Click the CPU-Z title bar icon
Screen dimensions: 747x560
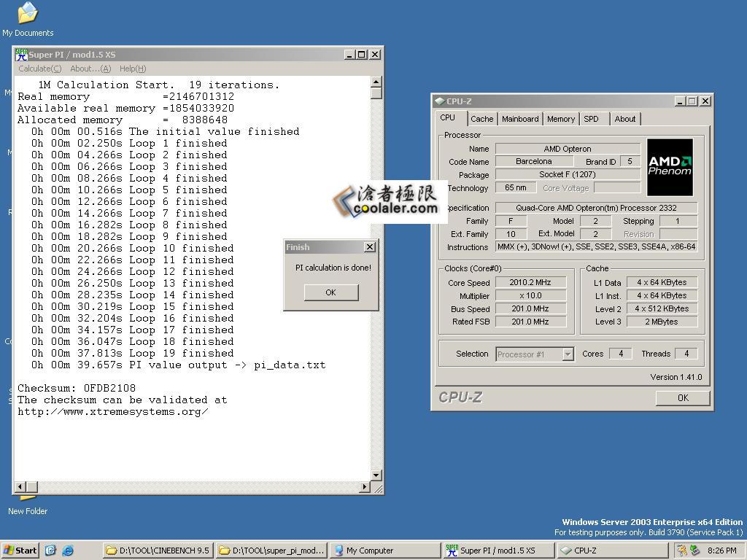[439, 101]
